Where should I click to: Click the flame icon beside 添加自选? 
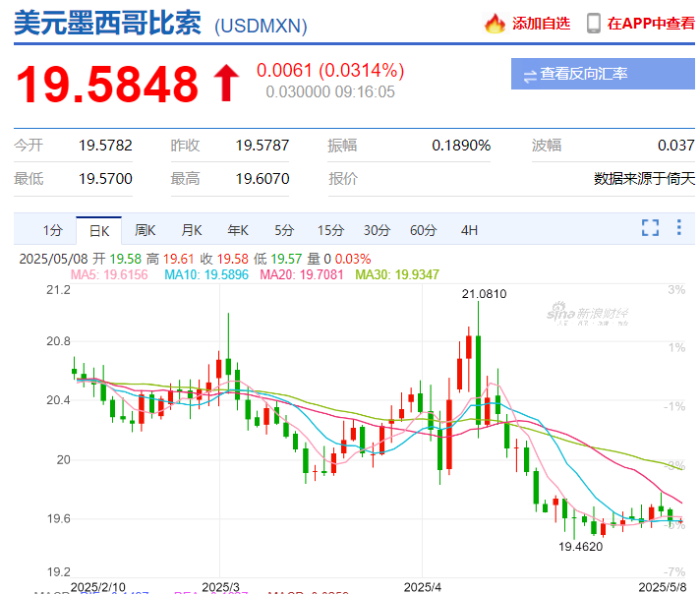(495, 24)
